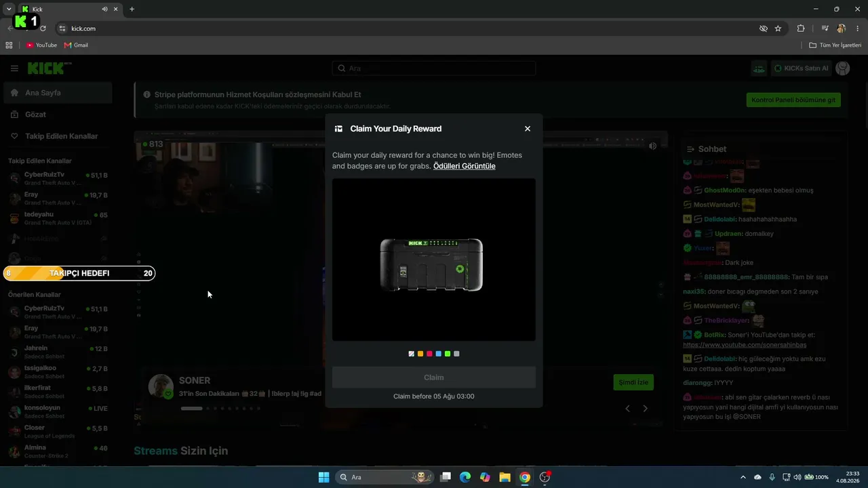Open Microsoft Edge from the taskbar

coord(465,477)
